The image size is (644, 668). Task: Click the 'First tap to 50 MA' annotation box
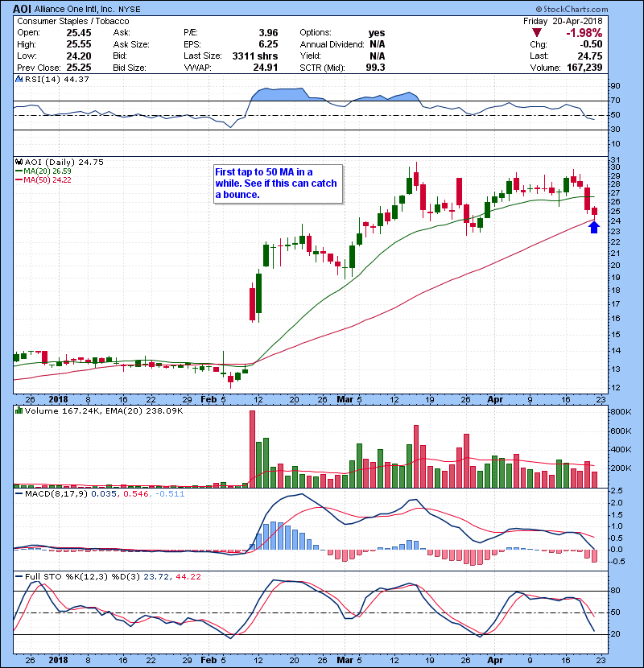pyautogui.click(x=278, y=184)
